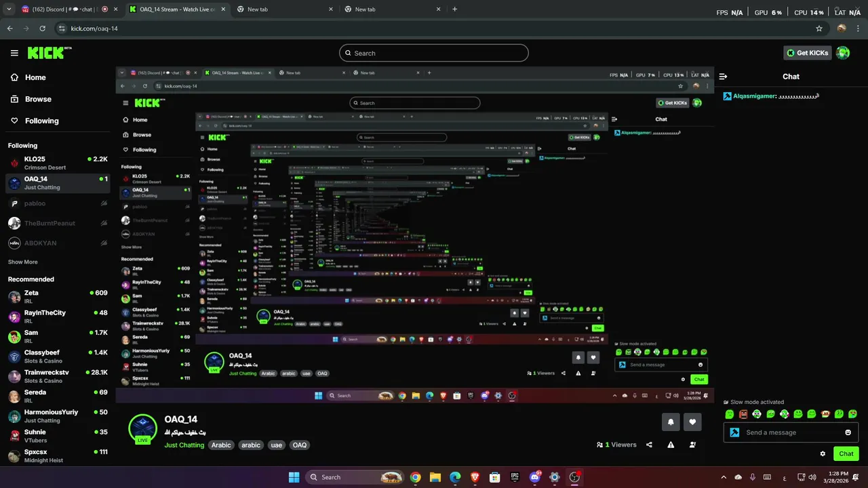
Task: Click the share icon next to Viewers
Action: pyautogui.click(x=649, y=445)
